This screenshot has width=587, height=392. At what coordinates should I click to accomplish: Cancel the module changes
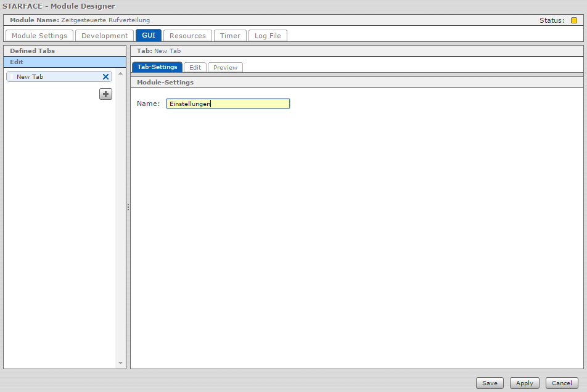(562, 383)
